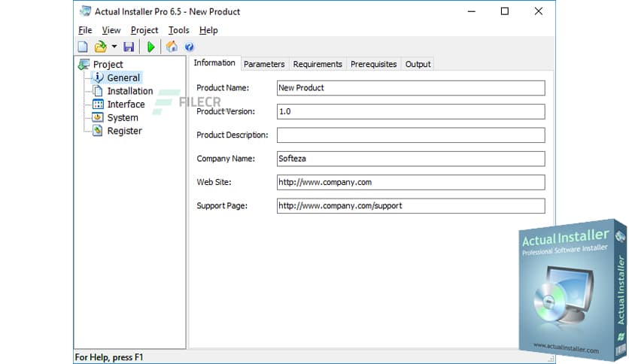
Task: Click the Support Page URL field
Action: pyautogui.click(x=411, y=205)
